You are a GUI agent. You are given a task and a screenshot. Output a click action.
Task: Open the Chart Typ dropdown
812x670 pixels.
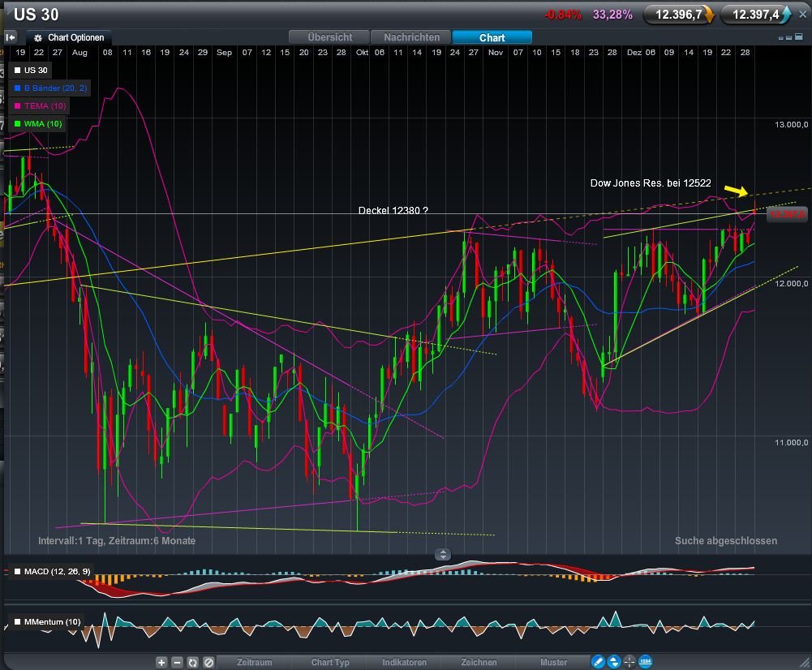330,662
